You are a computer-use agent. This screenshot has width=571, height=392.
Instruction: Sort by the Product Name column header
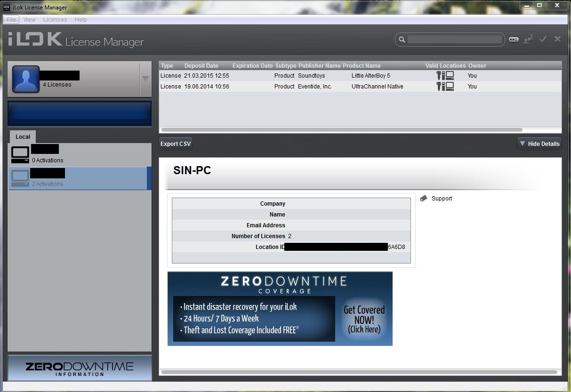click(362, 66)
